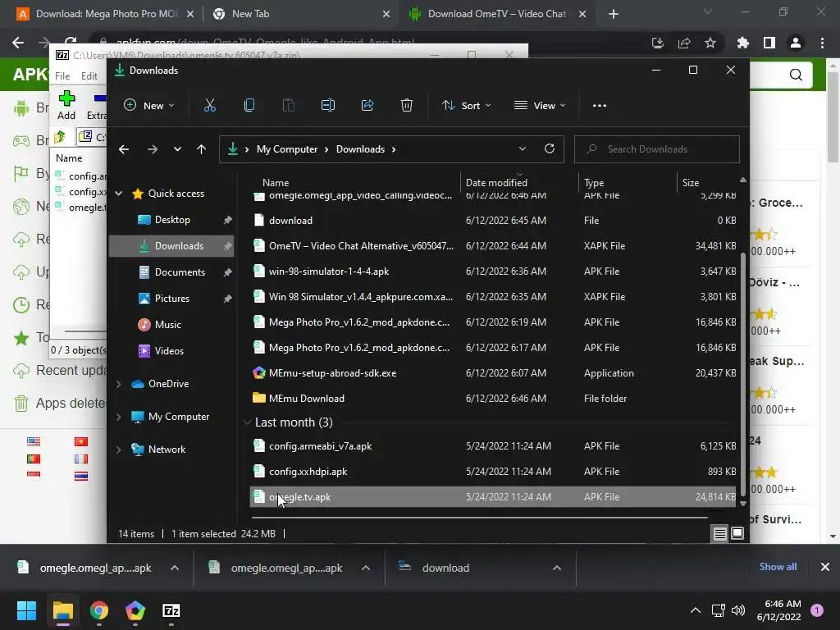Viewport: 840px width, 630px height.
Task: Select Desktop in Quick access
Action: coord(172,220)
